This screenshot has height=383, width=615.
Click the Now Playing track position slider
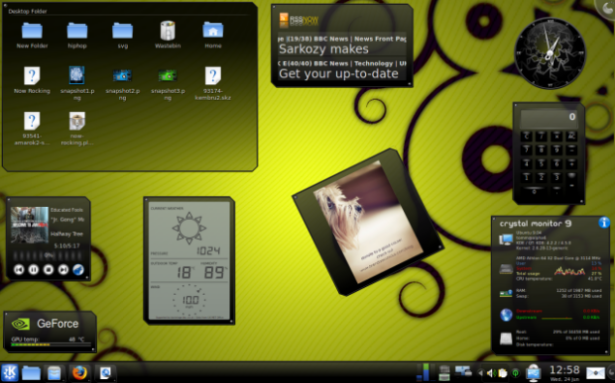pyautogui.click(x=48, y=256)
